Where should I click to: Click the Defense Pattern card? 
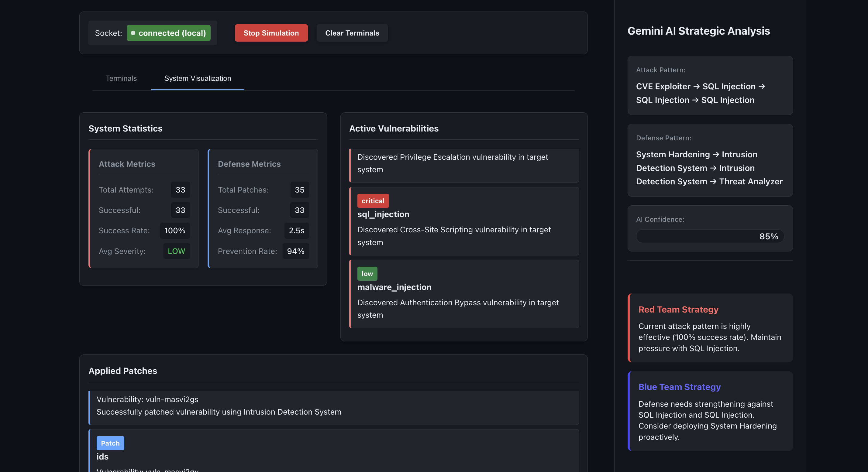(710, 161)
